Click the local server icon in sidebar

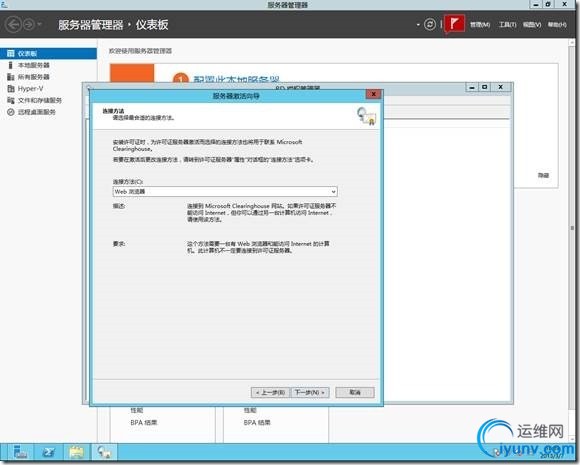pyautogui.click(x=11, y=65)
